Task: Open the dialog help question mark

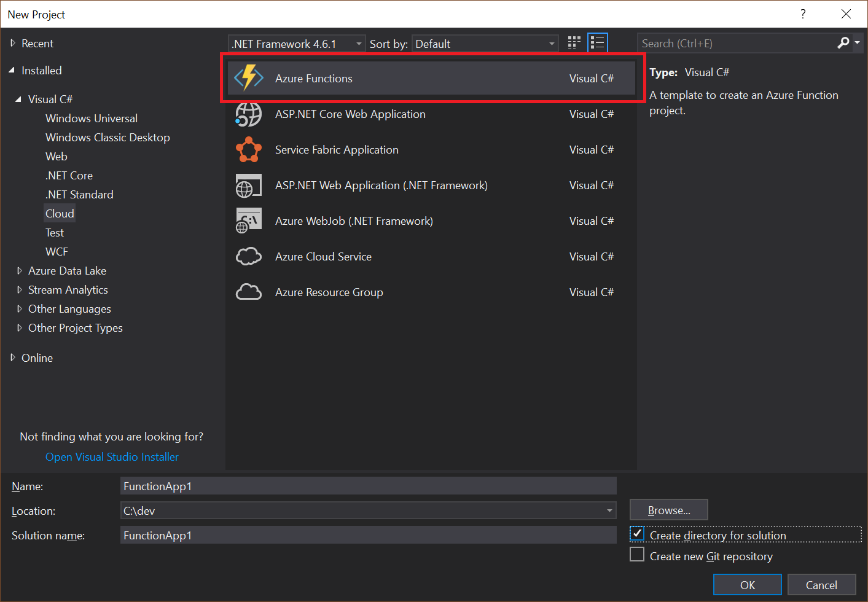Action: [803, 14]
